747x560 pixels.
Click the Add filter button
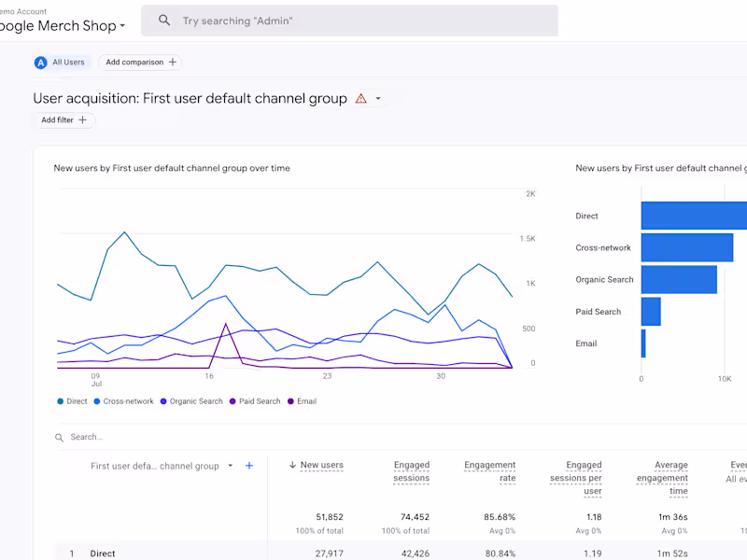click(63, 120)
